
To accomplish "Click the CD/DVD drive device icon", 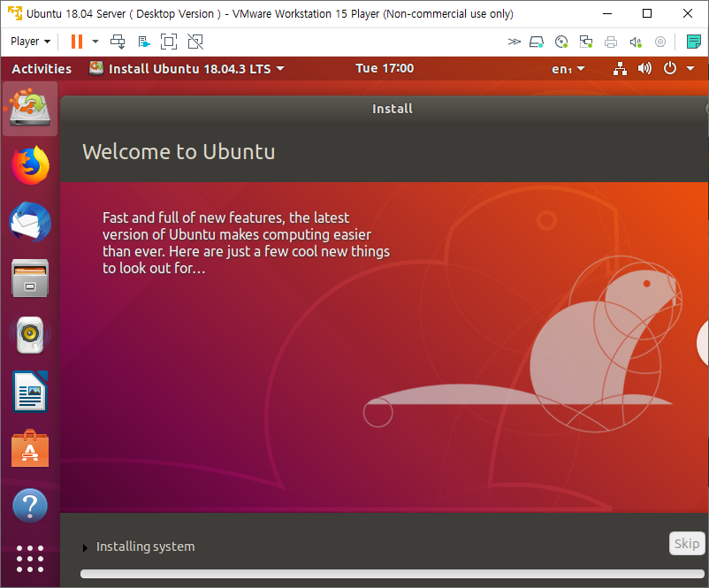I will (x=561, y=42).
